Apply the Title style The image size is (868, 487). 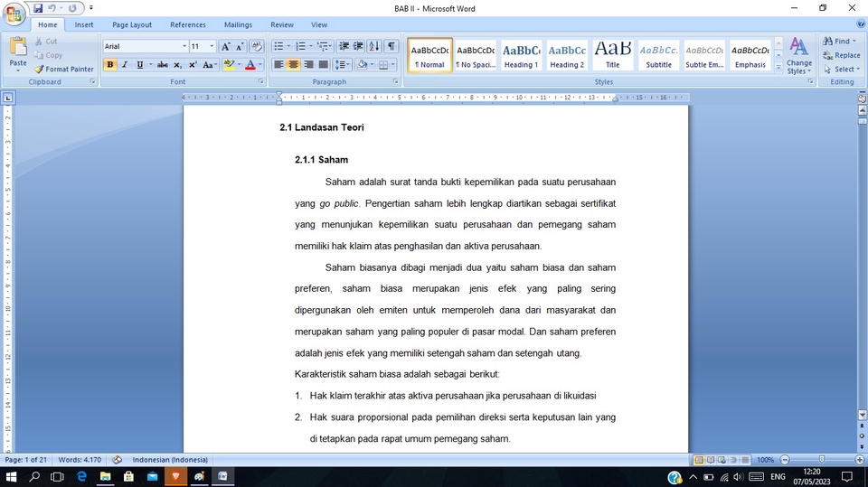(612, 55)
